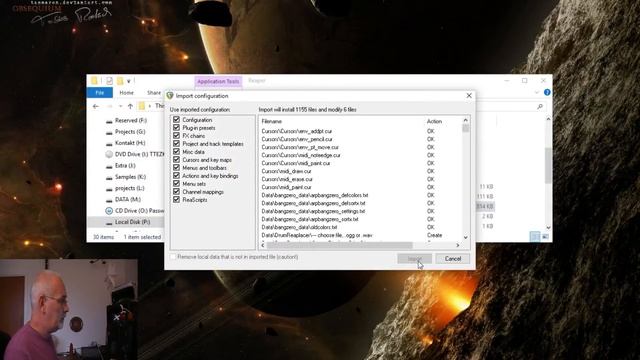Open Explorer recent locations dropdown
640x360 pixels.
[x=120, y=107]
